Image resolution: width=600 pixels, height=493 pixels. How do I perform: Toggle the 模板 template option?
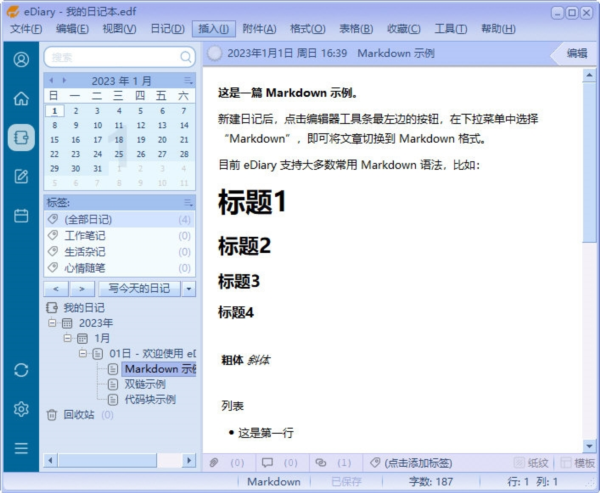577,463
